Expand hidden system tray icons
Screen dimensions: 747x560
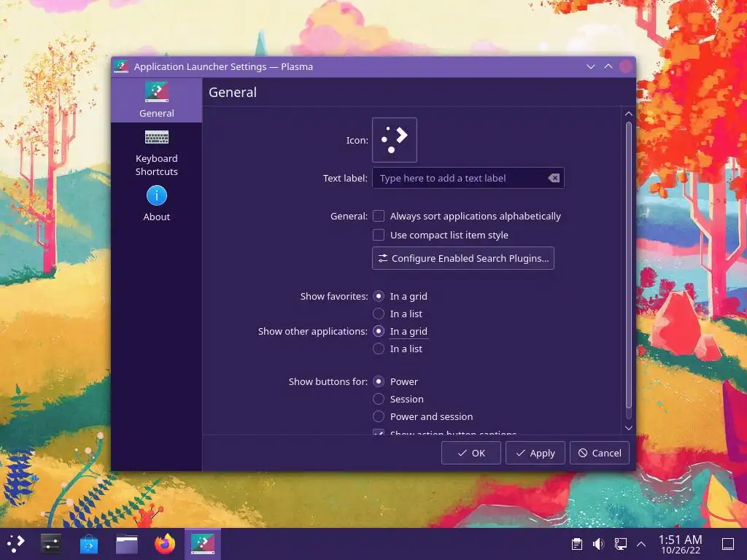(641, 544)
